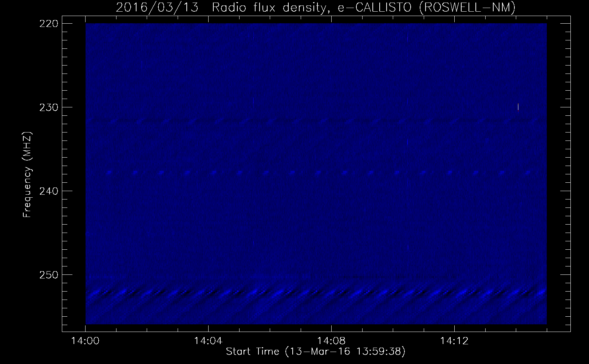Click the 14:12 time tick label
This screenshot has width=589, height=364.
tap(454, 341)
